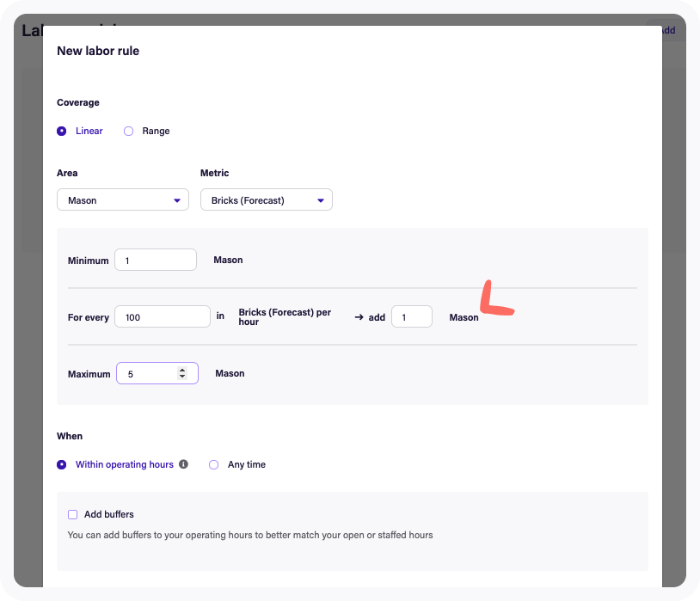Click the add Mason quantity field
The width and height of the screenshot is (700, 601).
[411, 317]
